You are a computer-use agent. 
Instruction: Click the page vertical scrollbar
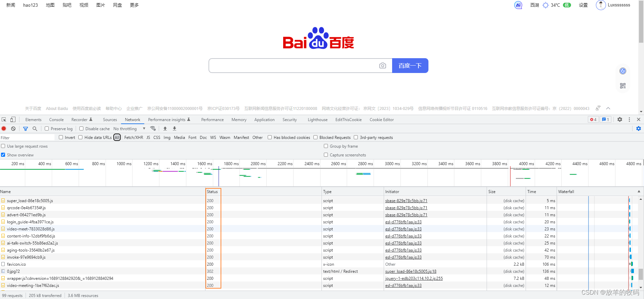pos(641,22)
